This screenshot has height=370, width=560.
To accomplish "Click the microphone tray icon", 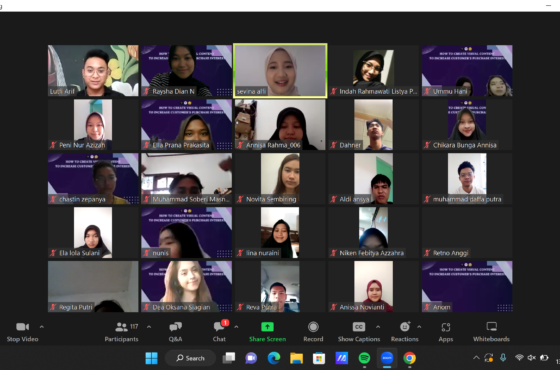I will pyautogui.click(x=503, y=358).
